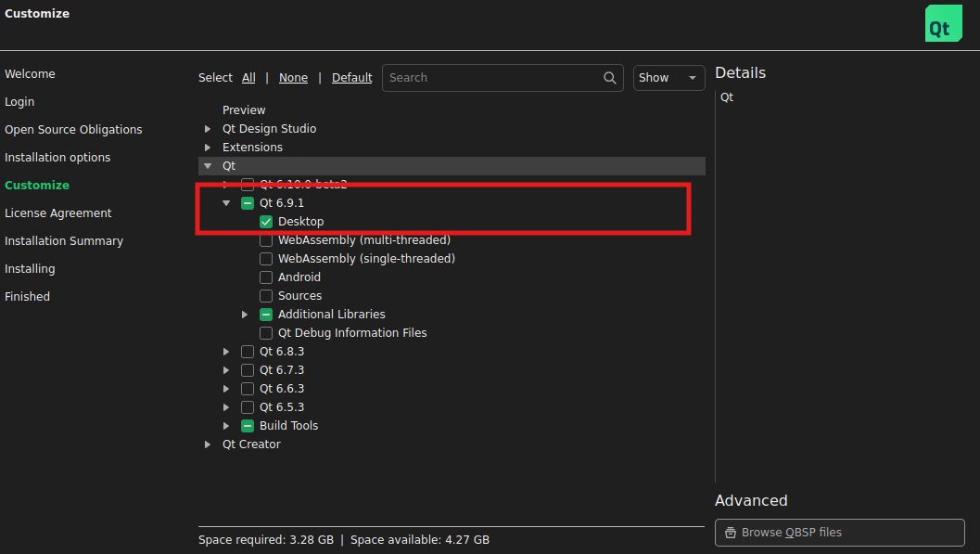980x554 pixels.
Task: Enable WebAssembly (single-threaded) checkbox
Action: [266, 259]
